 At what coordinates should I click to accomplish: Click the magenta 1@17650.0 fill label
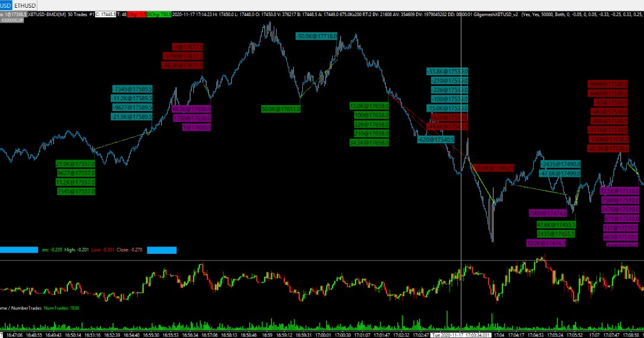click(197, 128)
